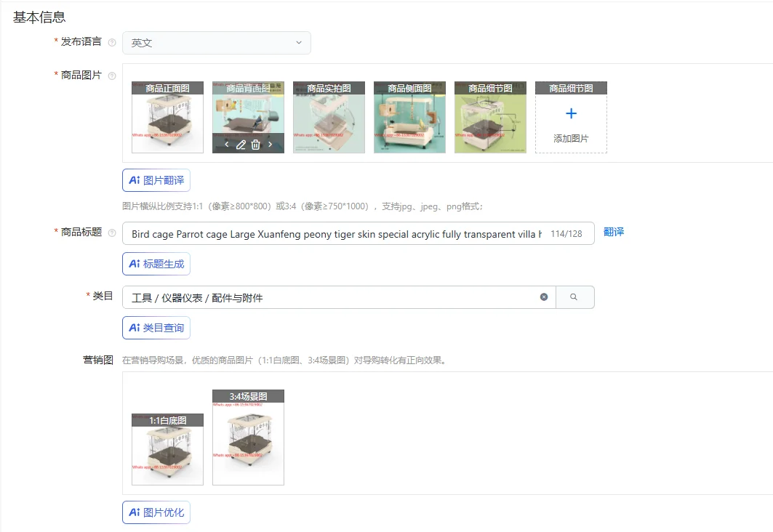Open the 发布语言 language dropdown
Screen dimensions: 773x532
(x=217, y=43)
